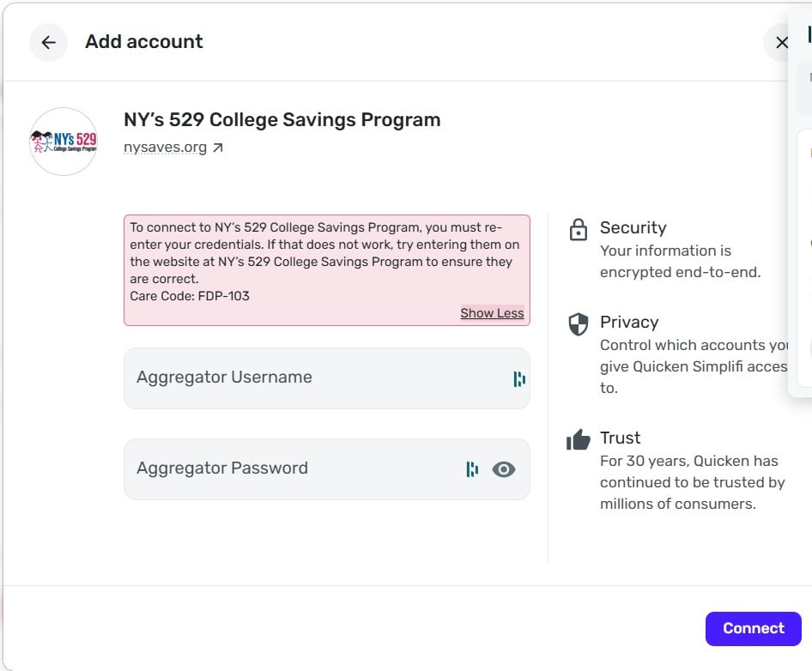Focus the Aggregator Username field
The height and width of the screenshot is (671, 812).
309,378
